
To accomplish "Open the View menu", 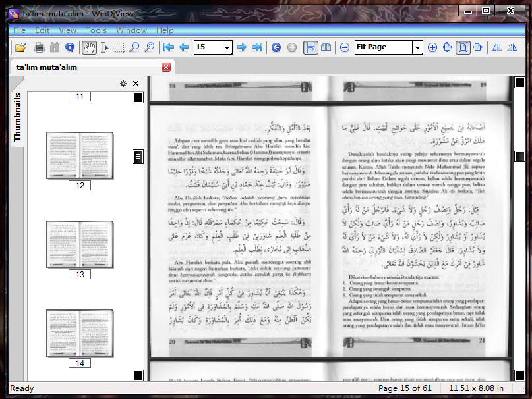I will coord(67,30).
